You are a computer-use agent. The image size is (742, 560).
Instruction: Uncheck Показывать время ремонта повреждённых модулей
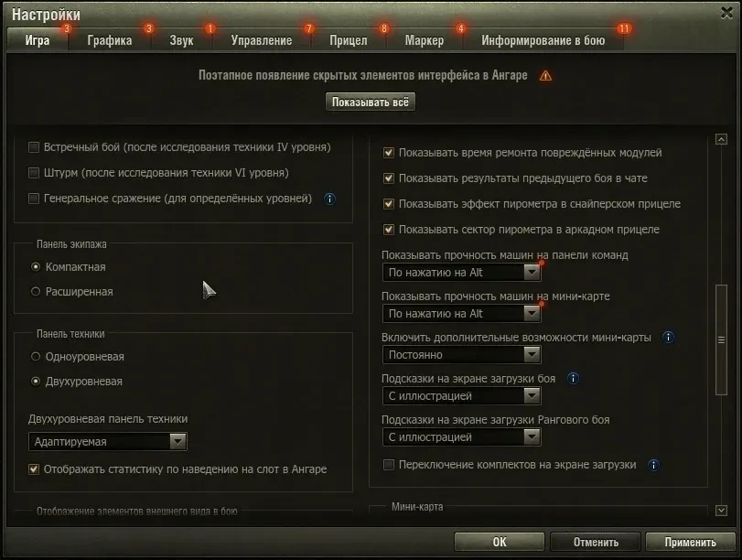tap(389, 153)
